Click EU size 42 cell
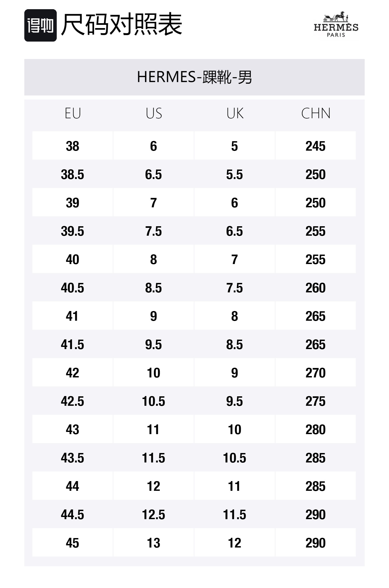The height and width of the screenshot is (588, 389). tap(72, 373)
